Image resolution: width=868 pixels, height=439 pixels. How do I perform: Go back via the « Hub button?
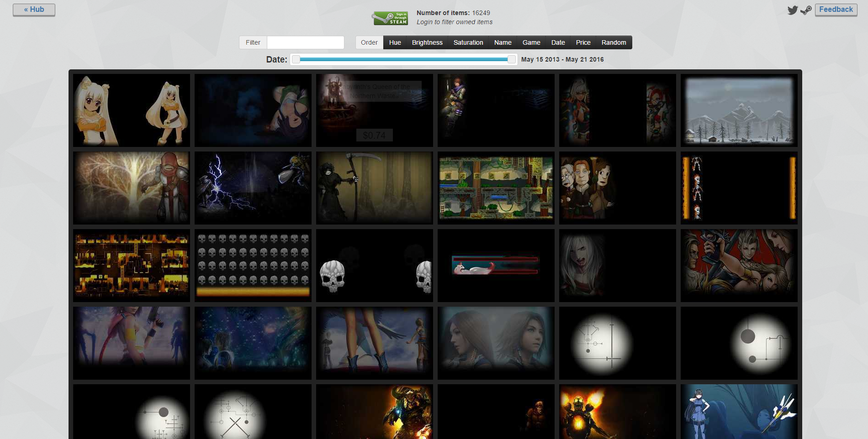(x=34, y=10)
